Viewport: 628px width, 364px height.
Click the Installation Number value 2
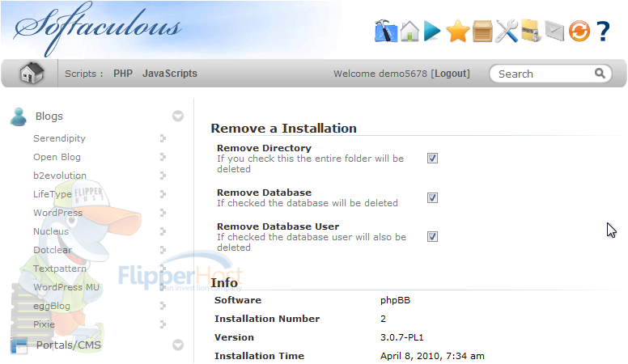383,319
